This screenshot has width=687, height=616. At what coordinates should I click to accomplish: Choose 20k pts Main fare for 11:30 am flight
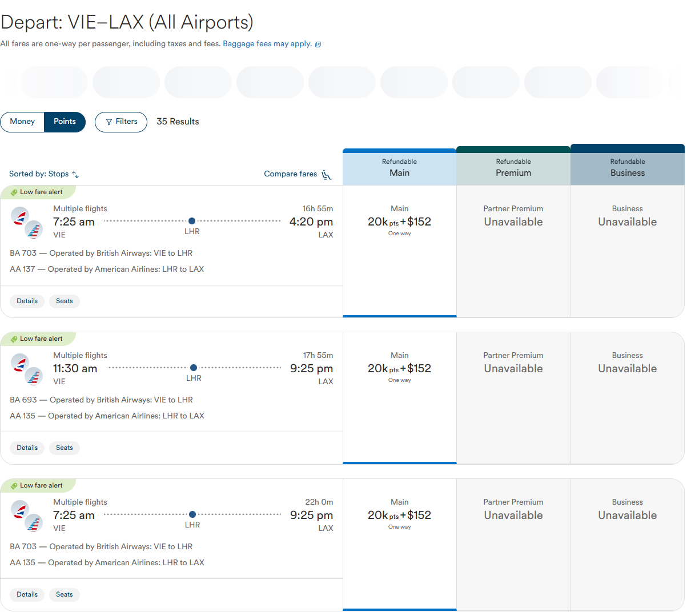tap(399, 369)
